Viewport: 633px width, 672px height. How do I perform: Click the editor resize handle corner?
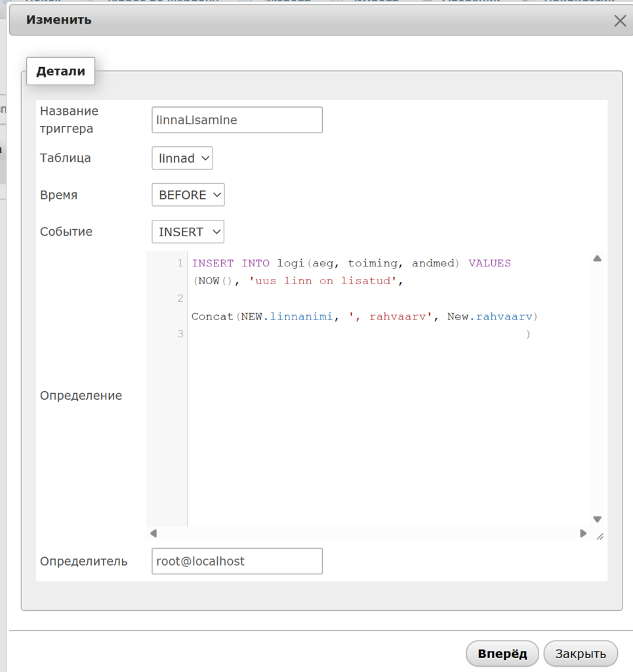pos(600,536)
